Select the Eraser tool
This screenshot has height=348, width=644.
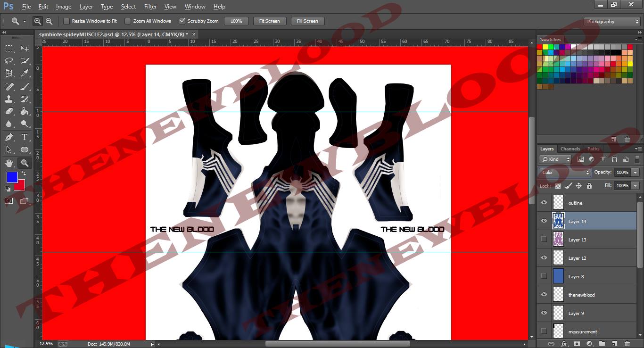click(9, 111)
